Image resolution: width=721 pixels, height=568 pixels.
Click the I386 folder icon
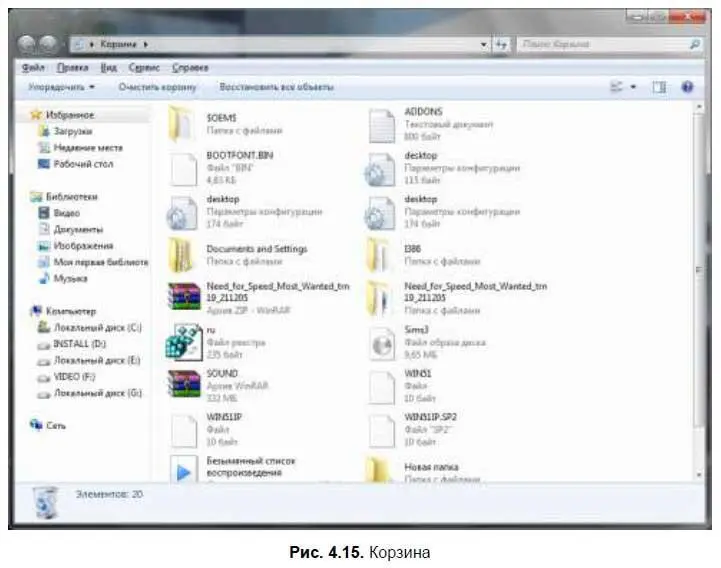coord(382,254)
